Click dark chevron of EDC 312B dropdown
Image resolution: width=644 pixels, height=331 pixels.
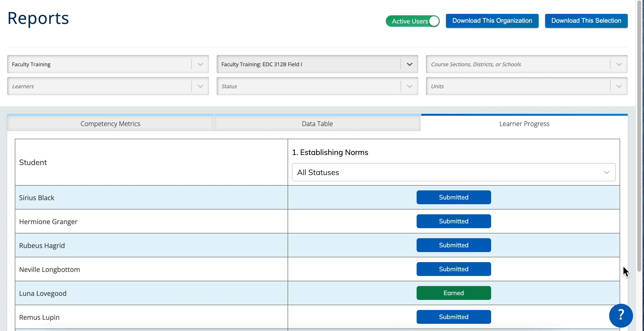point(409,64)
